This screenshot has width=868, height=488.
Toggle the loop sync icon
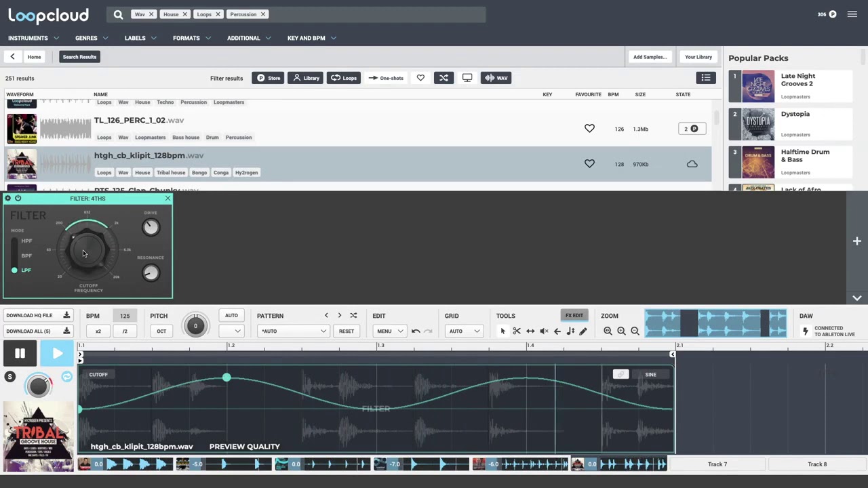pyautogui.click(x=66, y=377)
